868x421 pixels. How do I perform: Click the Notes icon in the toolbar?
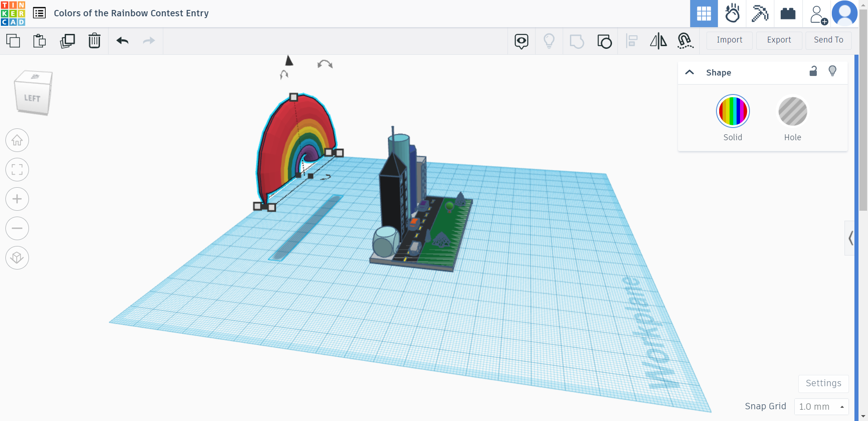pyautogui.click(x=521, y=41)
